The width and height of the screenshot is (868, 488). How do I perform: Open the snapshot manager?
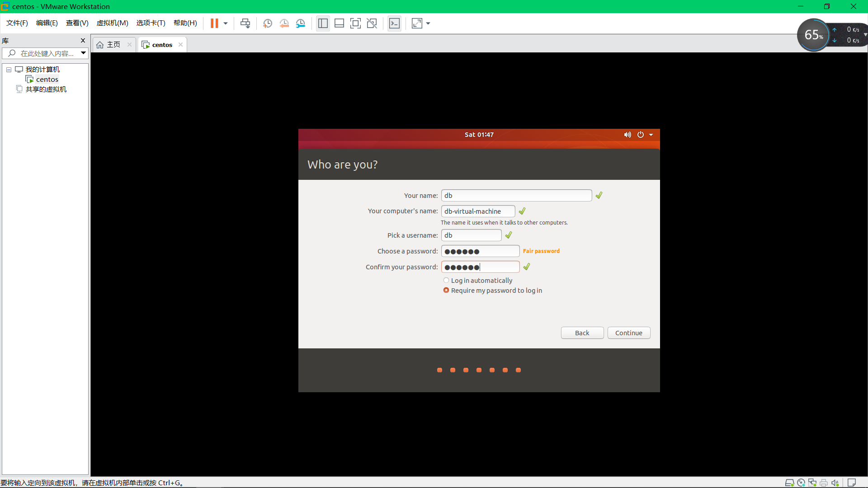301,23
